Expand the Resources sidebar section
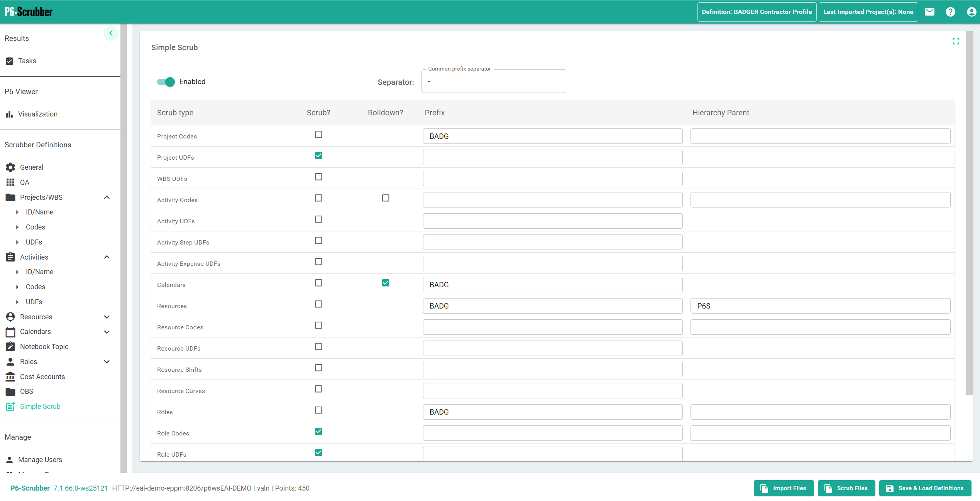The image size is (980, 501). tap(107, 317)
